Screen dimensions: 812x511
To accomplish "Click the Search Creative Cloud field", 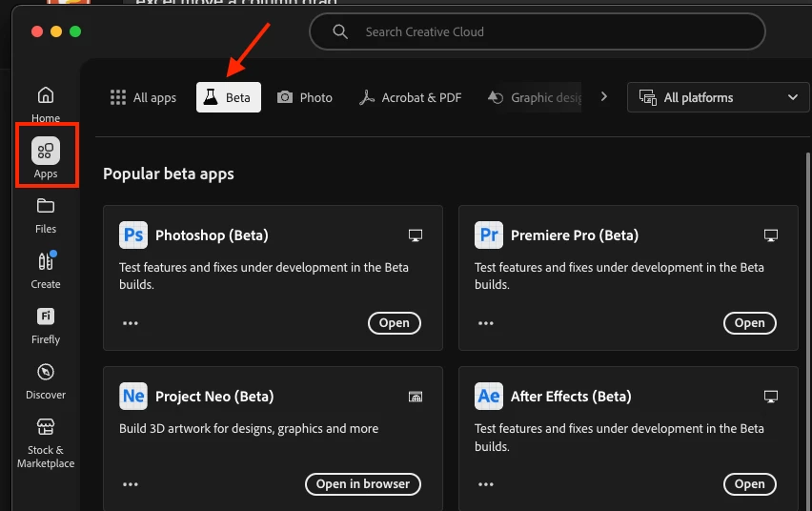I will (x=537, y=31).
